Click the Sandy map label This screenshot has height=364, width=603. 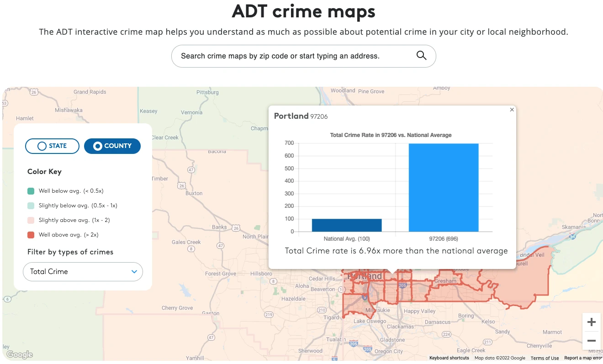(503, 332)
